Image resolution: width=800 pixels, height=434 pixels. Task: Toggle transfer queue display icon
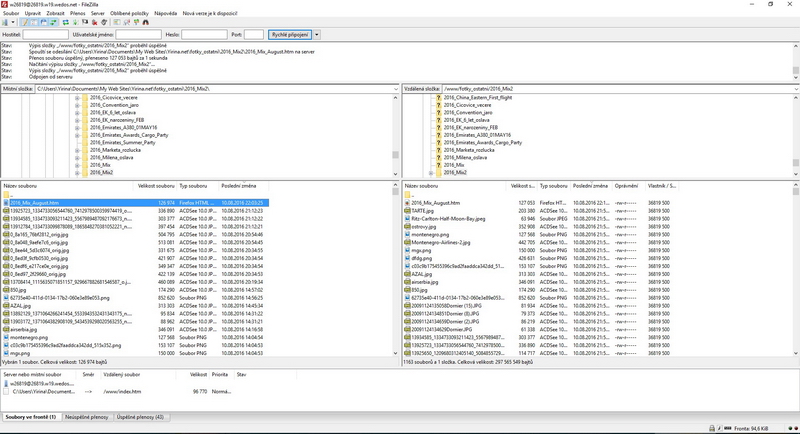coord(54,20)
